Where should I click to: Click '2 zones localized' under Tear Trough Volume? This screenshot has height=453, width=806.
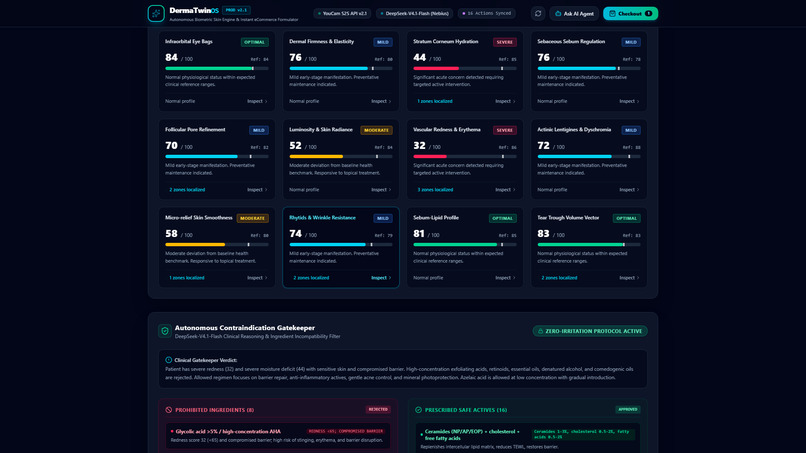559,278
